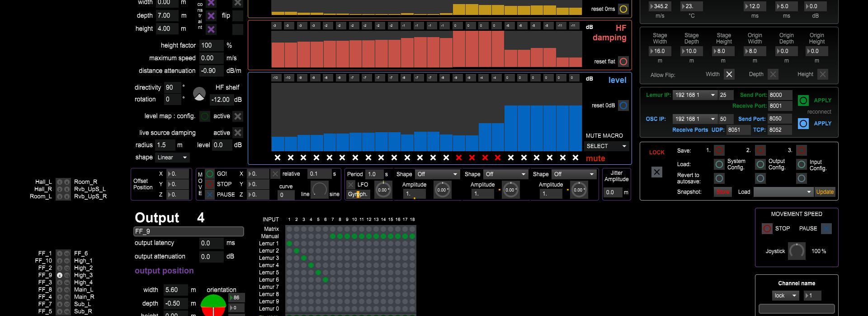Click the Snapshot Update button

825,192
